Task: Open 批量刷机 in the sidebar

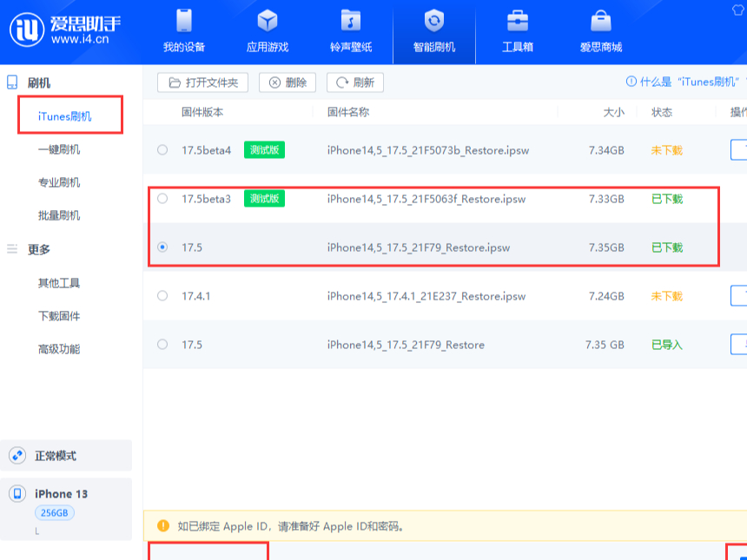Action: pos(59,215)
